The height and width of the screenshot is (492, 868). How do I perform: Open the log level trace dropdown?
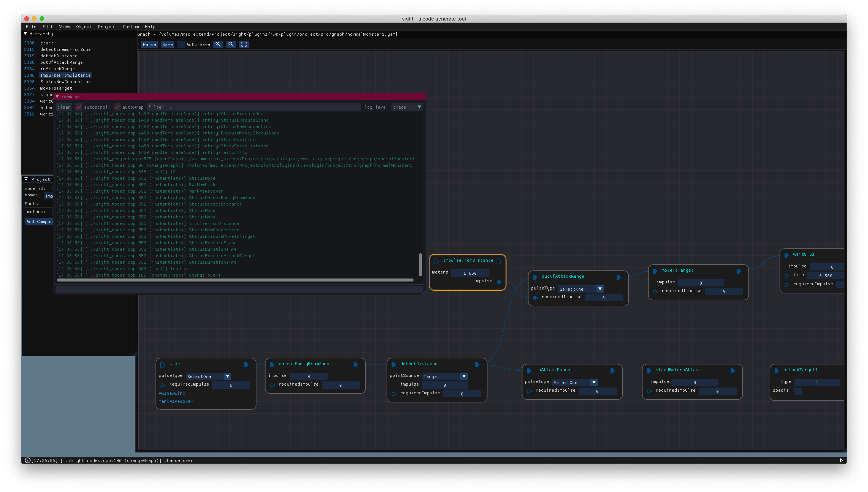[x=407, y=107]
